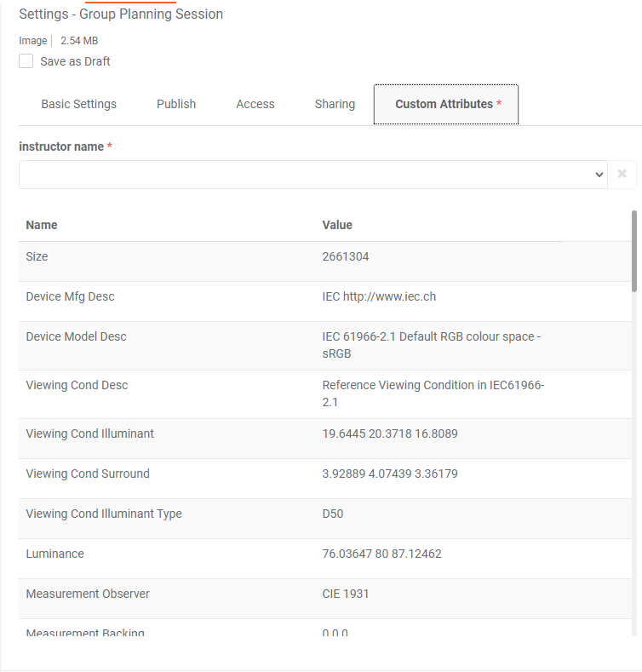Click the IEC http://www.iec.ch value

[379, 296]
